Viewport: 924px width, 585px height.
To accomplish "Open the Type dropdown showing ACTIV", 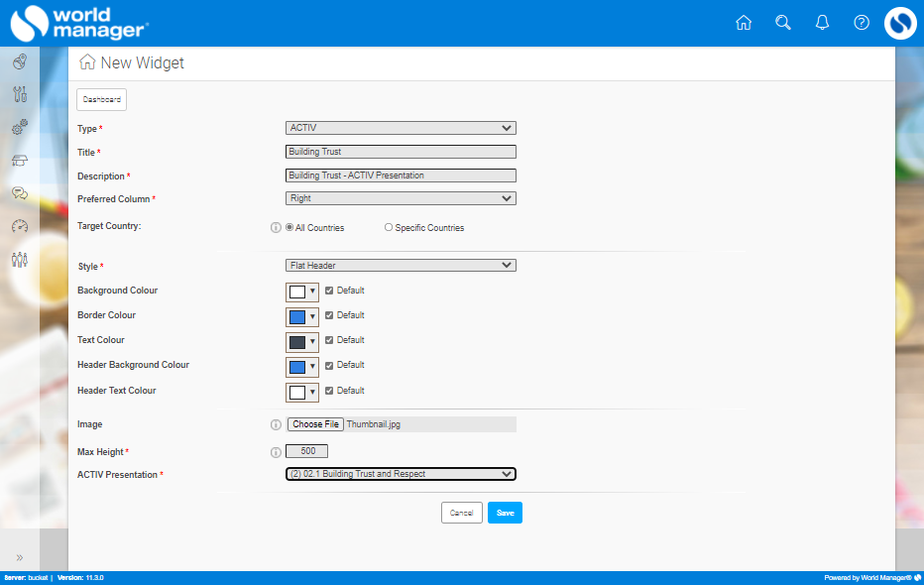I will pyautogui.click(x=401, y=127).
